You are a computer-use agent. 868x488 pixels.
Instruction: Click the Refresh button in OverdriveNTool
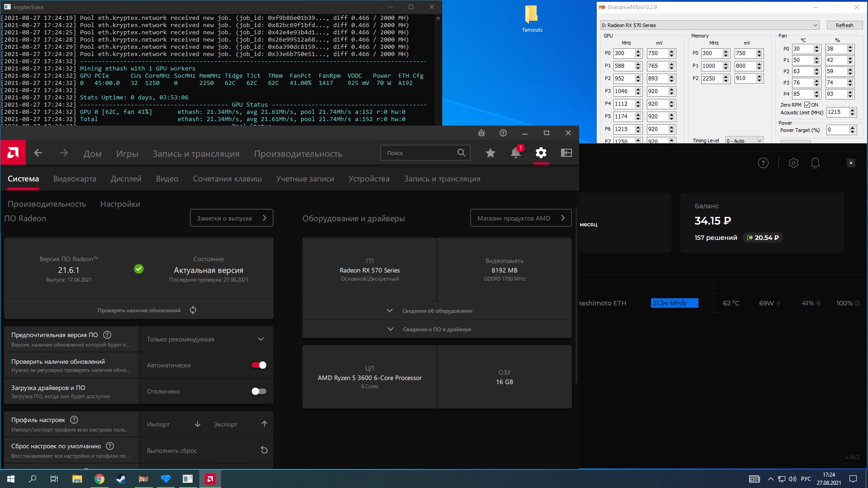pos(844,25)
